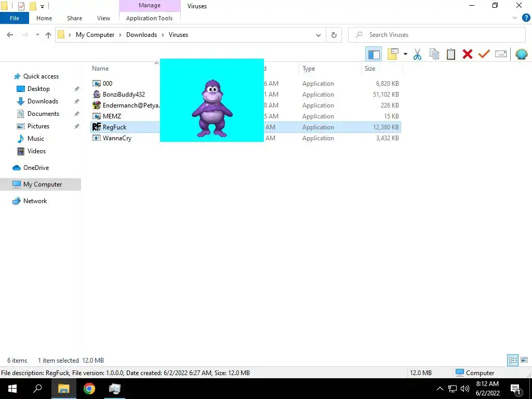
Task: Open the File menu
Action: (x=15, y=18)
